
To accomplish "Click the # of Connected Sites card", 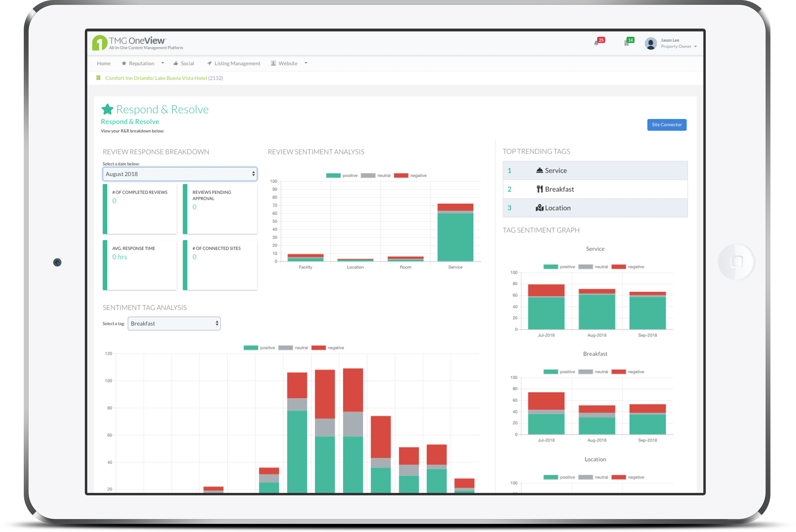I will point(220,265).
